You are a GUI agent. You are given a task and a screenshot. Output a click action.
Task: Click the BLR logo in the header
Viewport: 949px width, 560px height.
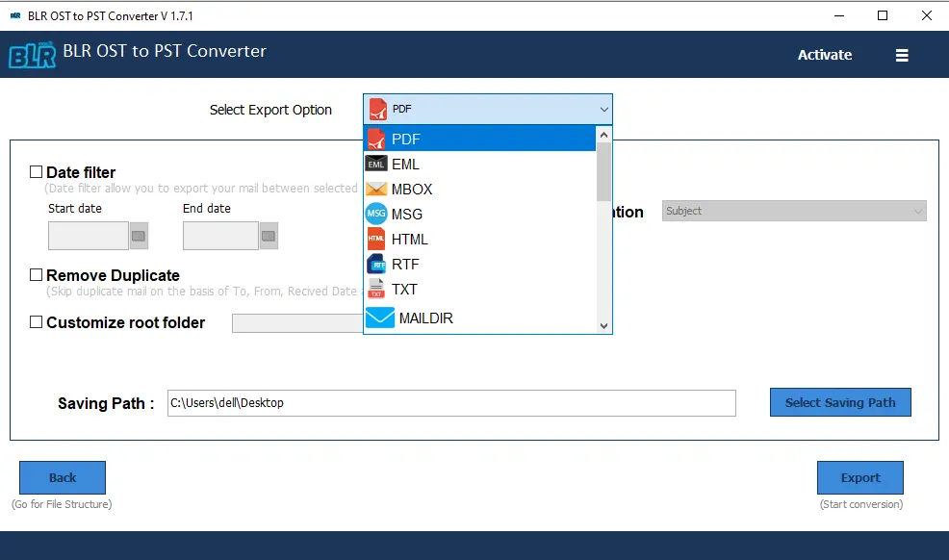[32, 55]
